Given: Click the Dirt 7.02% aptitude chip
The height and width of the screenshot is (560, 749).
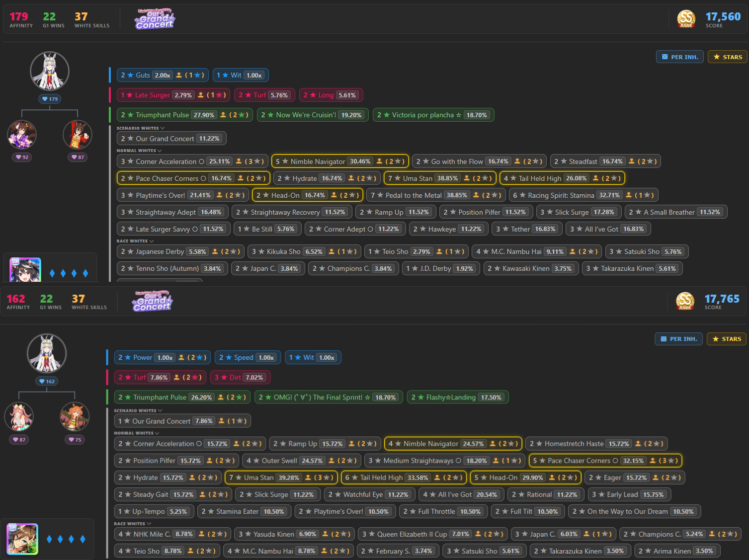Looking at the screenshot, I should [x=241, y=377].
